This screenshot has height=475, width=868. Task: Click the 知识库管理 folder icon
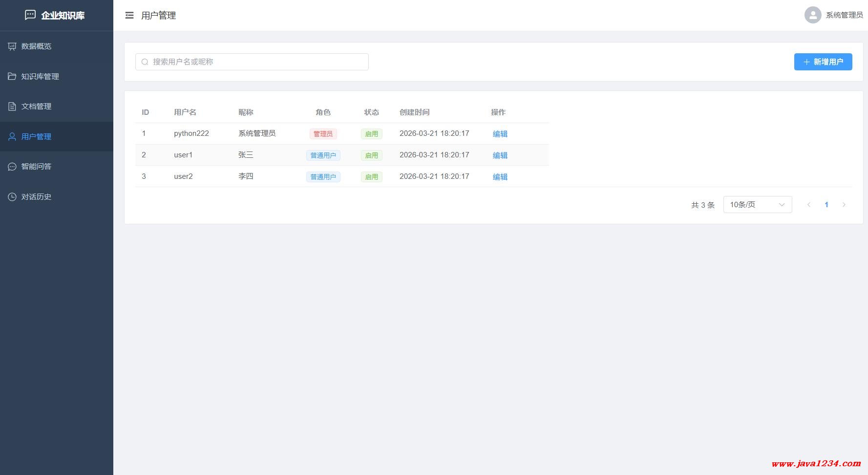click(12, 77)
